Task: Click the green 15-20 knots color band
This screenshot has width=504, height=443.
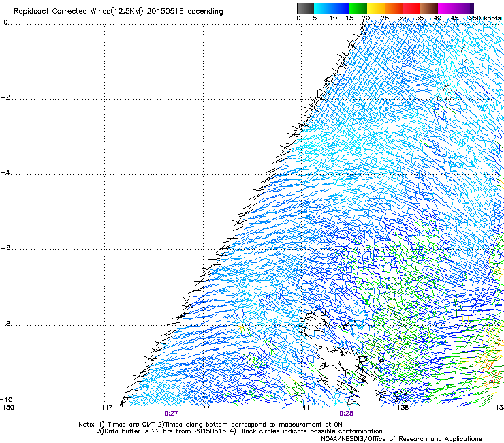Action: [x=358, y=8]
